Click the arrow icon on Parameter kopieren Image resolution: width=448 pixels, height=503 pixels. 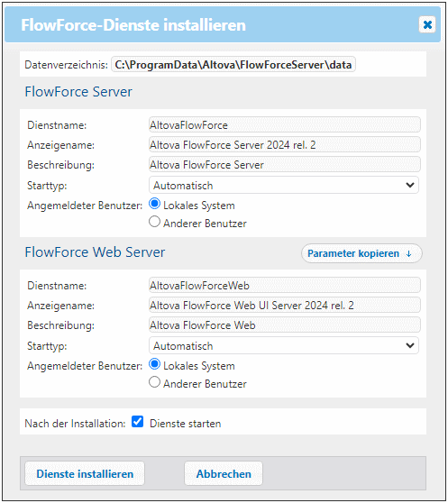408,253
